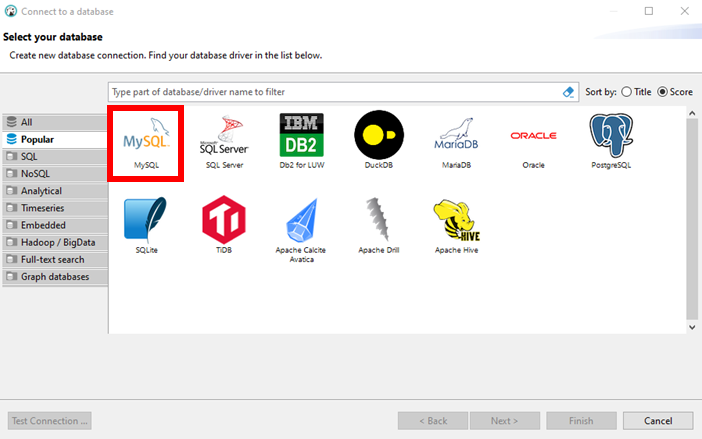
Task: Go to previous step with Back
Action: 432,421
